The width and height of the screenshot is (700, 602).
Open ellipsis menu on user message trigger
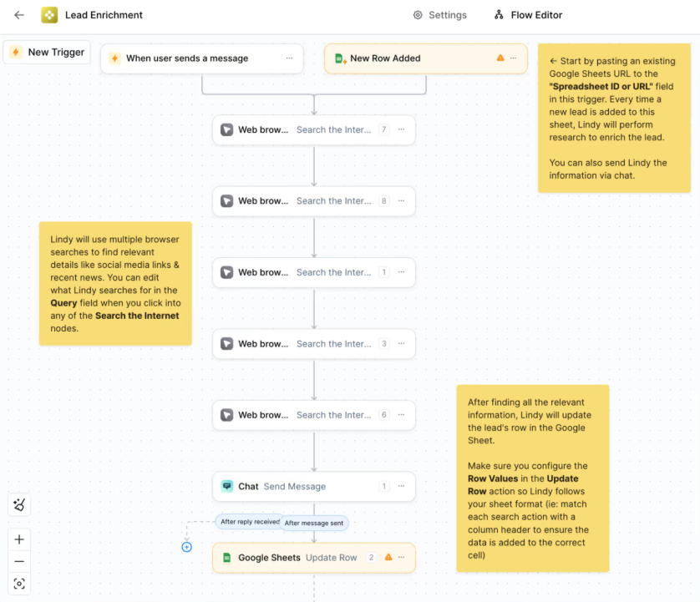[289, 58]
